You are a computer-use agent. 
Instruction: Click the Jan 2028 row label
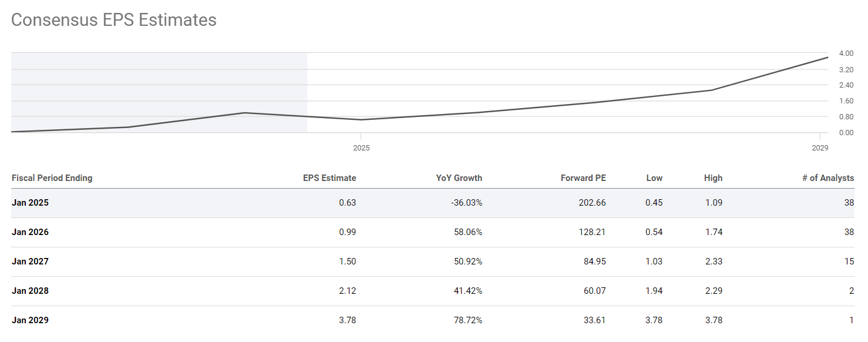coord(30,291)
